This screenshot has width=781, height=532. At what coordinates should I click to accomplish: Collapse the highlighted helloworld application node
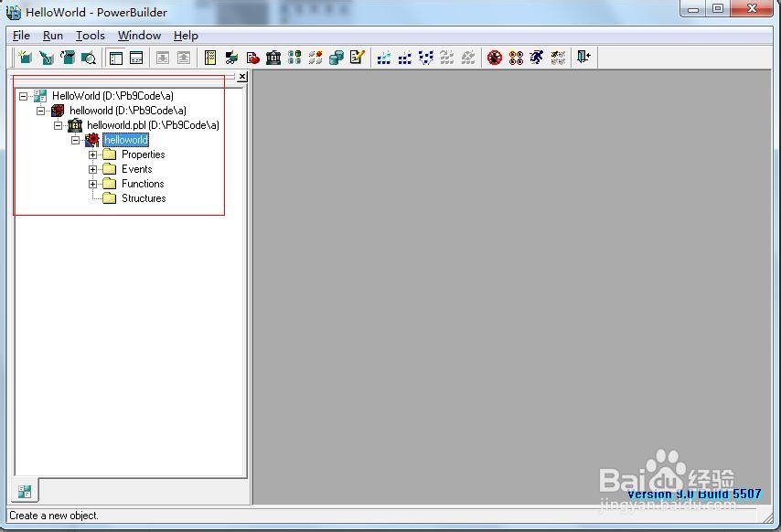click(75, 141)
